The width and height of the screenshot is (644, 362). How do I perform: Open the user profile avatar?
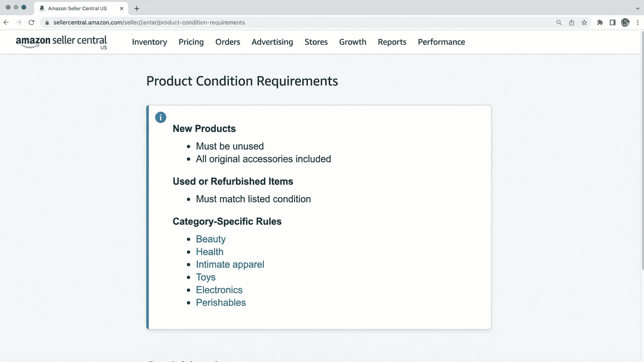[x=625, y=22]
